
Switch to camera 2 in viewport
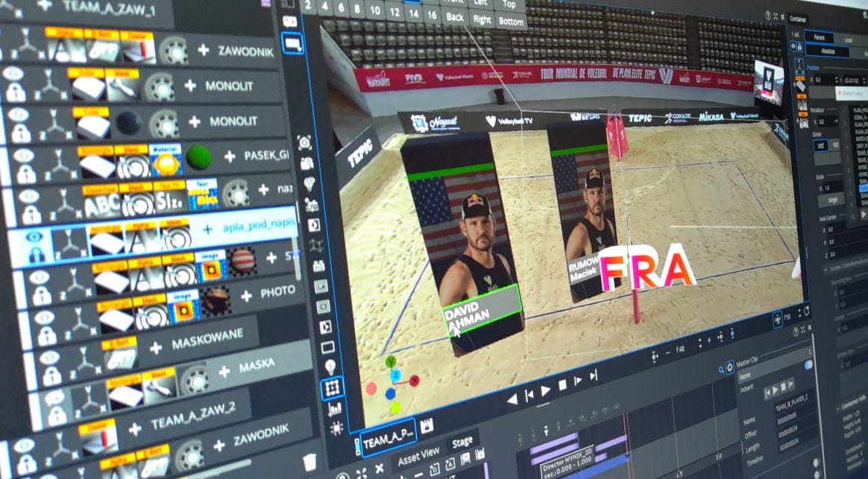[x=308, y=7]
